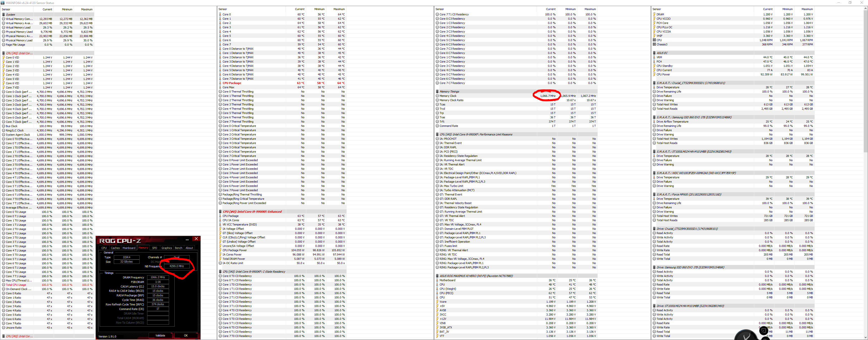Screen dimensions: 868x340
Task: Click OK in the CPU-Z window
Action: click(x=186, y=335)
